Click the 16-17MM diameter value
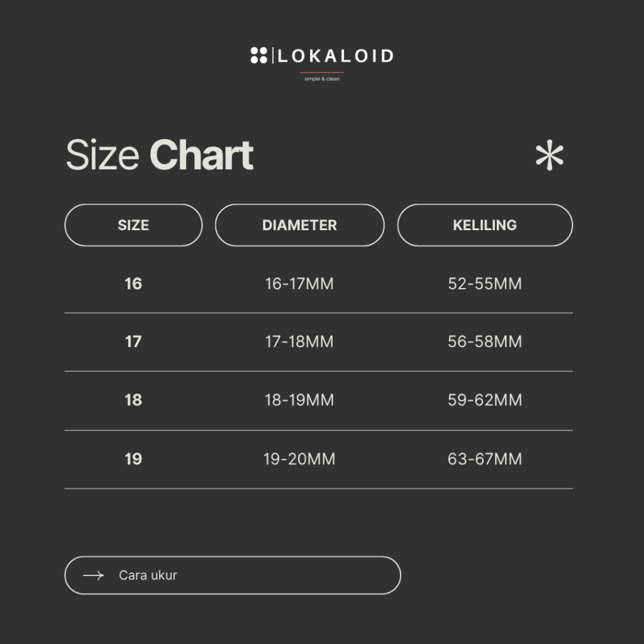The image size is (644, 644). pos(299,284)
